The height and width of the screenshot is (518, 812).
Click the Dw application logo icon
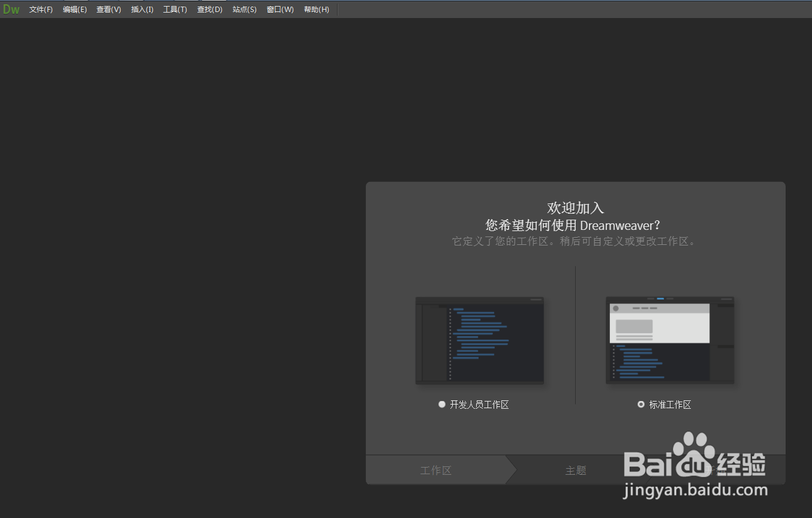(11, 9)
